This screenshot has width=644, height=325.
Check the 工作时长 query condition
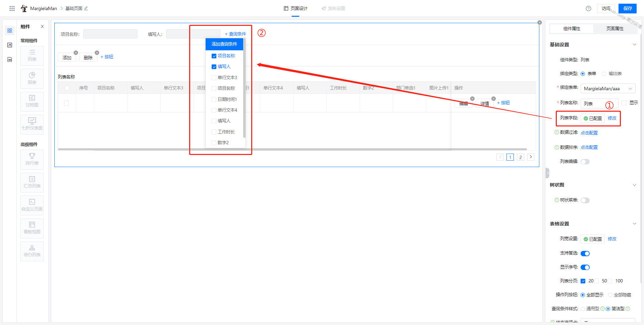[214, 132]
